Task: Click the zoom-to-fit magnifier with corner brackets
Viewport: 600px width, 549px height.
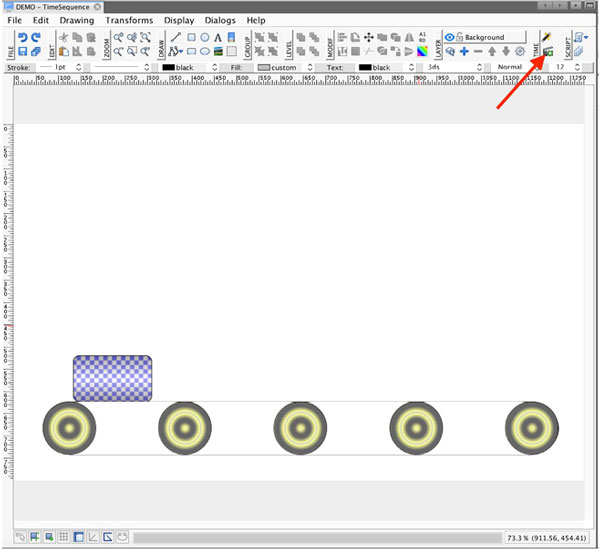Action: pyautogui.click(x=145, y=37)
